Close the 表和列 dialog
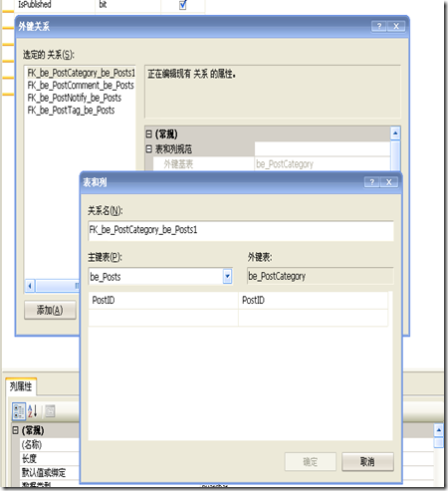This screenshot has width=448, height=491. [389, 182]
